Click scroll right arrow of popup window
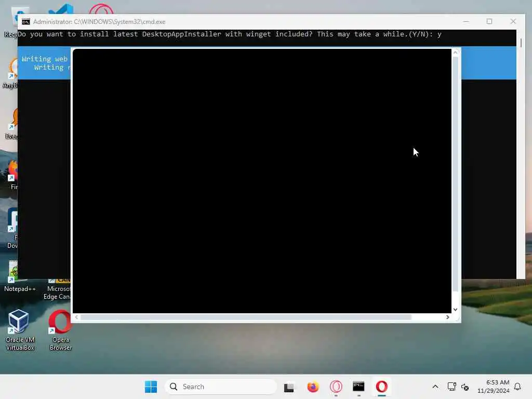The height and width of the screenshot is (399, 532). [447, 317]
